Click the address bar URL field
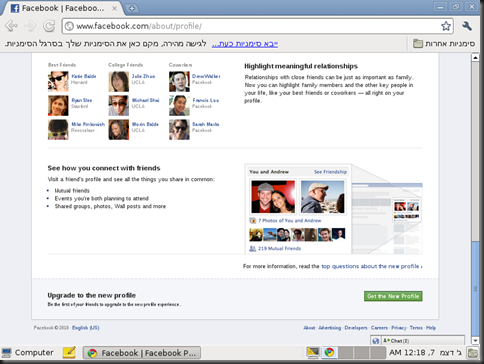The image size is (484, 364). coord(253,26)
